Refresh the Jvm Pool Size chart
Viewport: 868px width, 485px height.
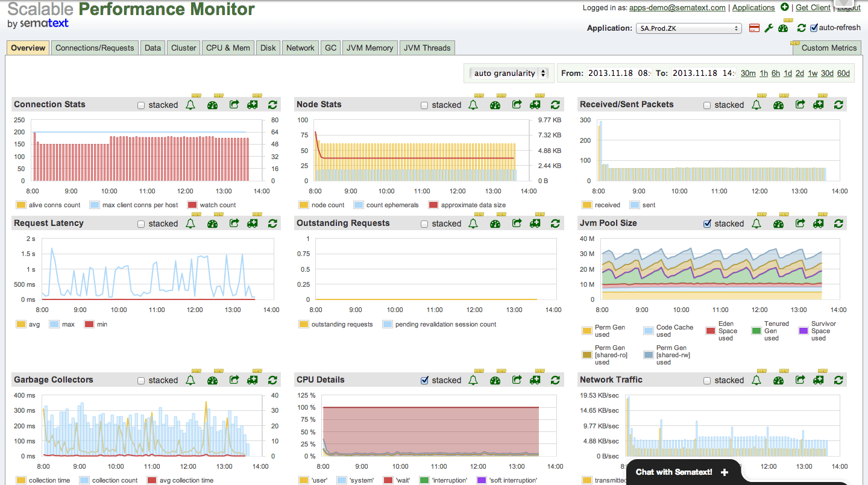[838, 224]
